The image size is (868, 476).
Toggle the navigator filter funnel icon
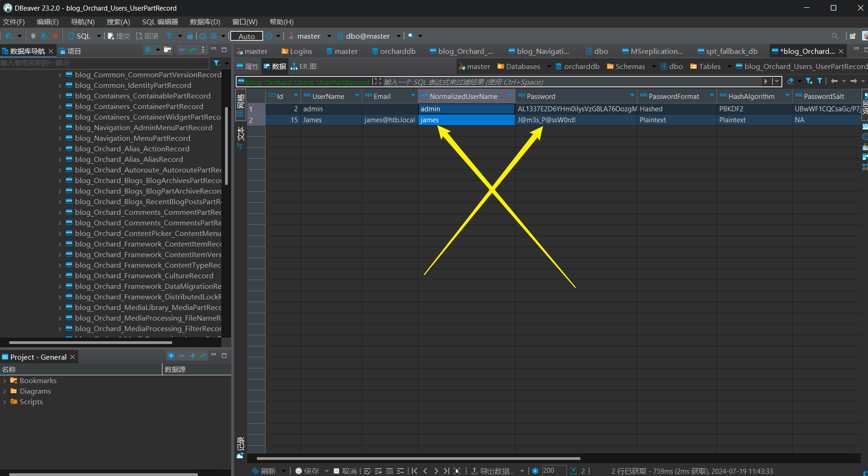coord(217,63)
